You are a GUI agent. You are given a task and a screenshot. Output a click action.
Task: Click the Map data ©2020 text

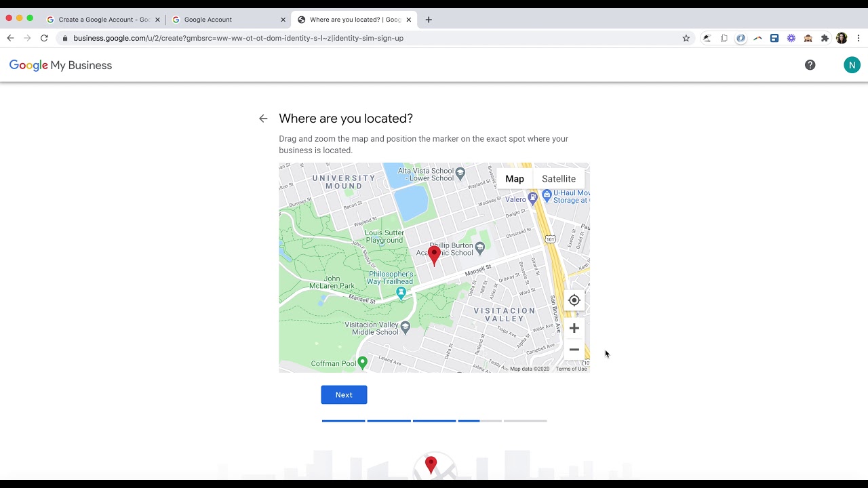click(530, 369)
